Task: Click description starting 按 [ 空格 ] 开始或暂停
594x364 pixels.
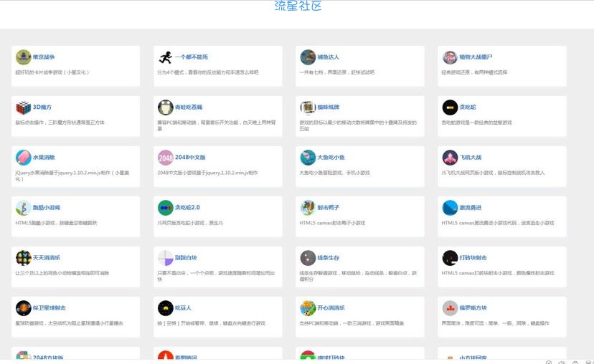Action: coord(212,323)
